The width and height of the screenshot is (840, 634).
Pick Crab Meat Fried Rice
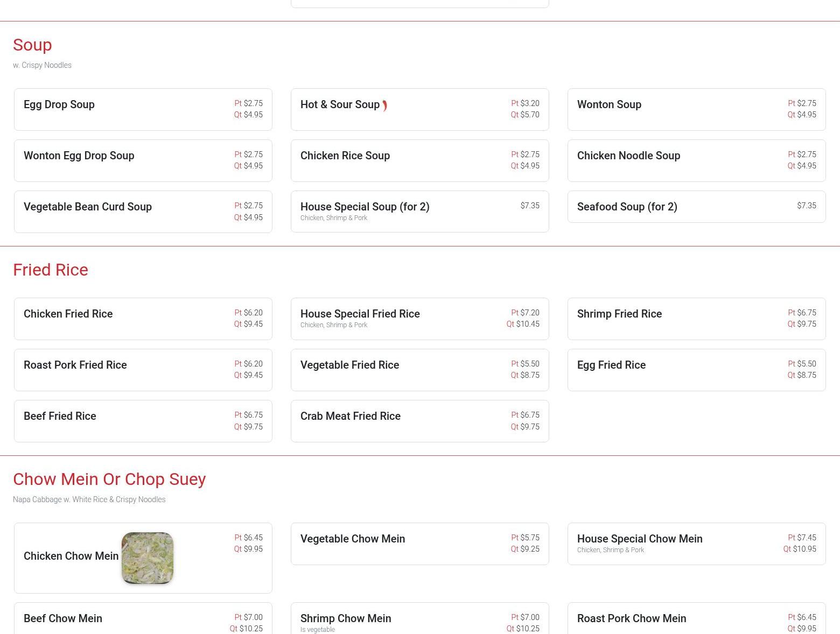point(350,417)
